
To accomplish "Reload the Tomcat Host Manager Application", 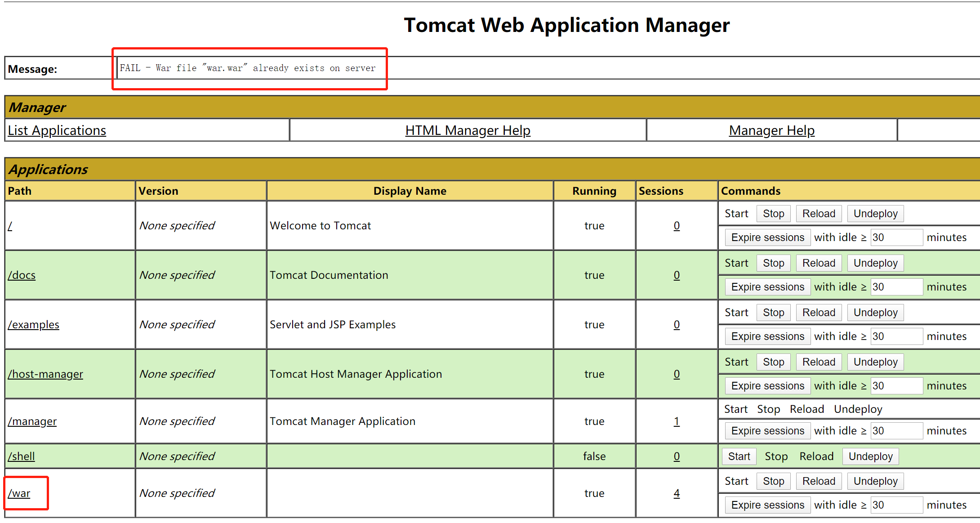I will pyautogui.click(x=819, y=362).
